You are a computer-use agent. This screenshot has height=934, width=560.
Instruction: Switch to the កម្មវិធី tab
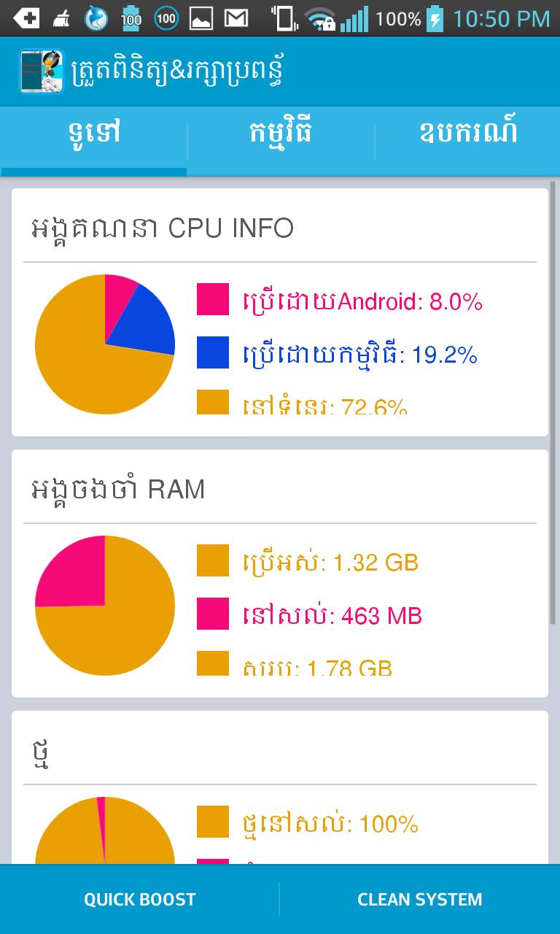click(280, 134)
